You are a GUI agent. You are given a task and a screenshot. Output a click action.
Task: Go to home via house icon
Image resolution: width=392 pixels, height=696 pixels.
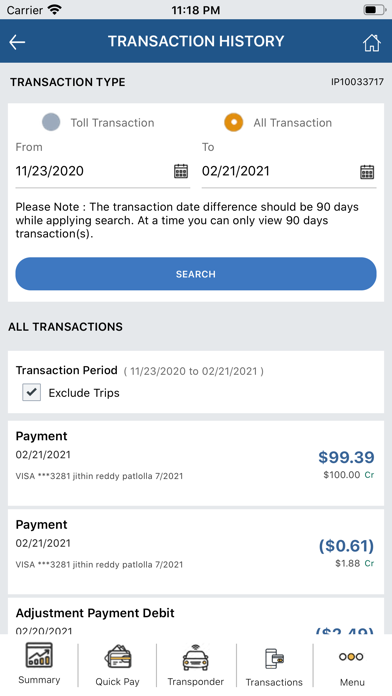372,43
